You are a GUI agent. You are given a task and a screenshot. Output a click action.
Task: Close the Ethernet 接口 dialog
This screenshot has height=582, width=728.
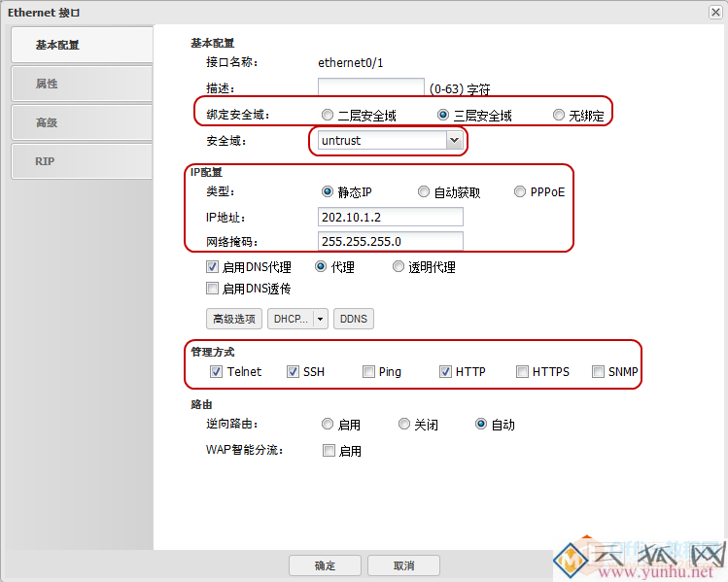click(715, 12)
